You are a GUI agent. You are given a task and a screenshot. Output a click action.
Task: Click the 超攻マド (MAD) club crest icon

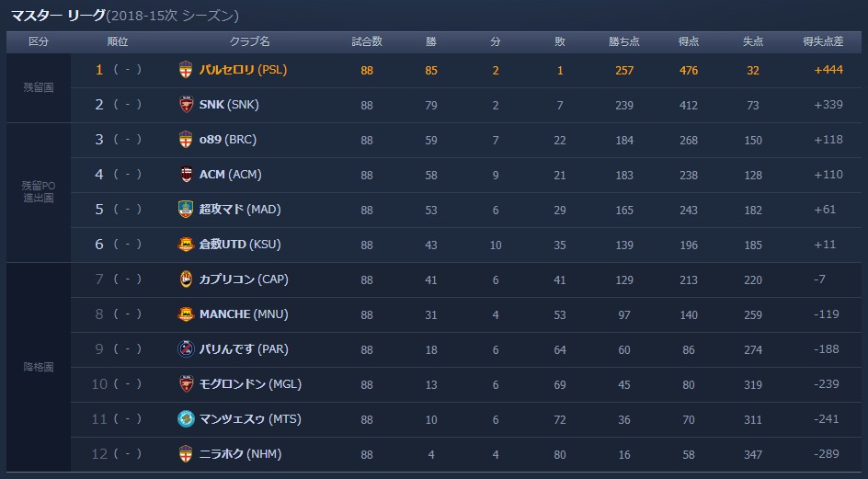coord(186,210)
